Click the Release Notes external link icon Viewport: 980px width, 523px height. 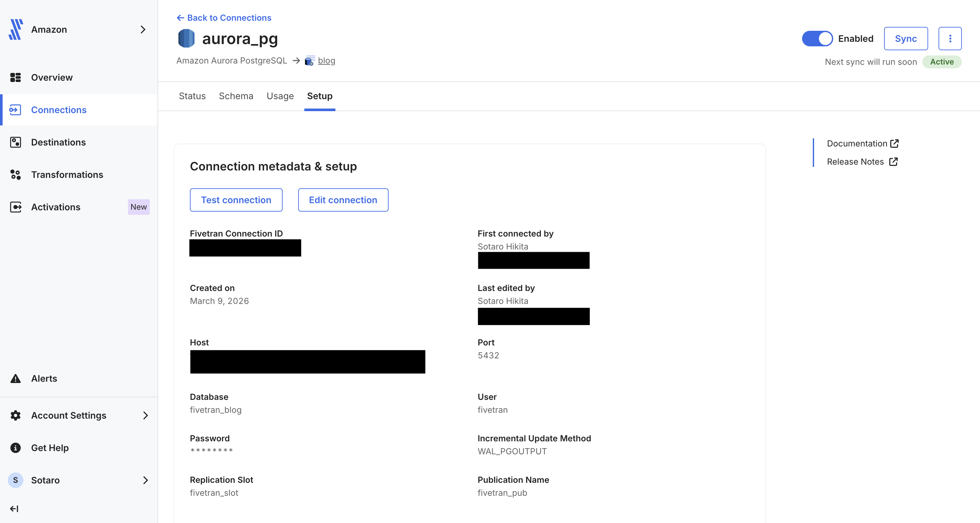pos(893,162)
